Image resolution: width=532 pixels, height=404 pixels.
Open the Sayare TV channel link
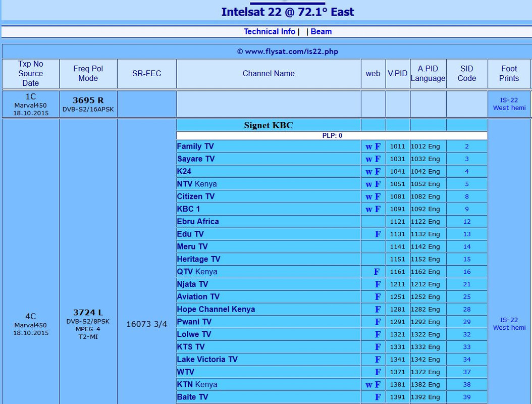[x=196, y=159]
